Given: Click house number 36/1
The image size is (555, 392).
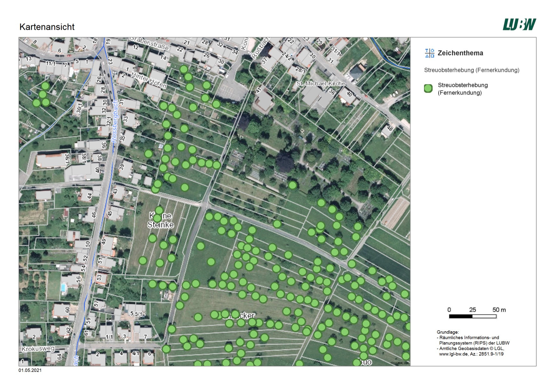Looking at the screenshot, I should click(67, 159).
